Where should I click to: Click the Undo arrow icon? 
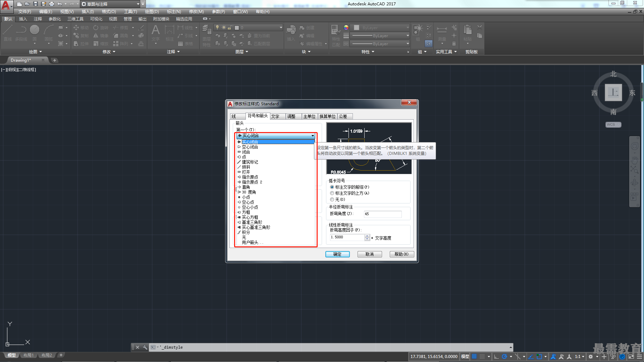click(60, 4)
